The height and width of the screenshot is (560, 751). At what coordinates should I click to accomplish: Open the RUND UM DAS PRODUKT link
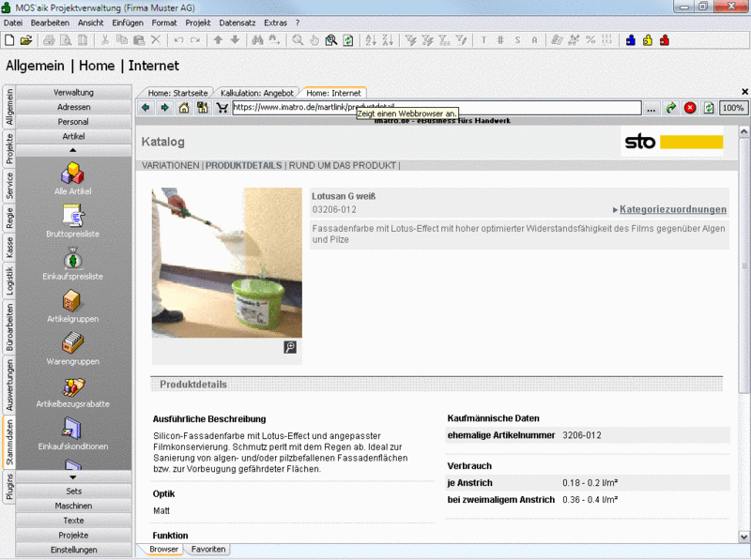pos(342,166)
